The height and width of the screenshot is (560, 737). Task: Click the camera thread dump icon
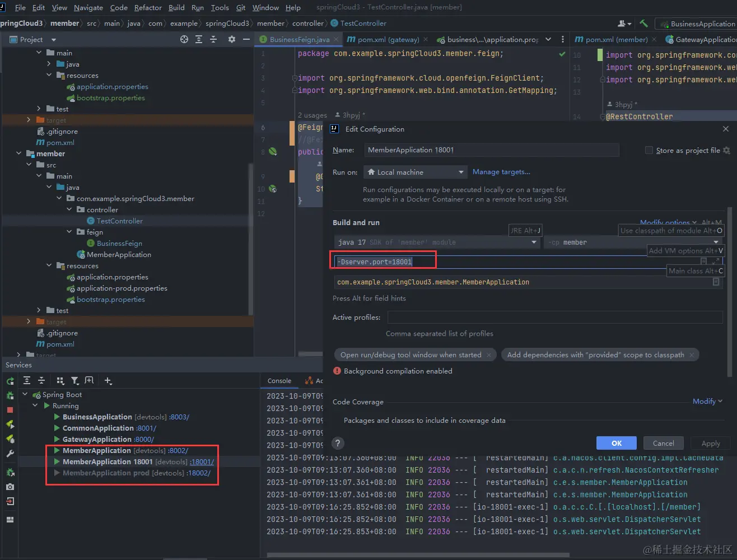pyautogui.click(x=10, y=487)
